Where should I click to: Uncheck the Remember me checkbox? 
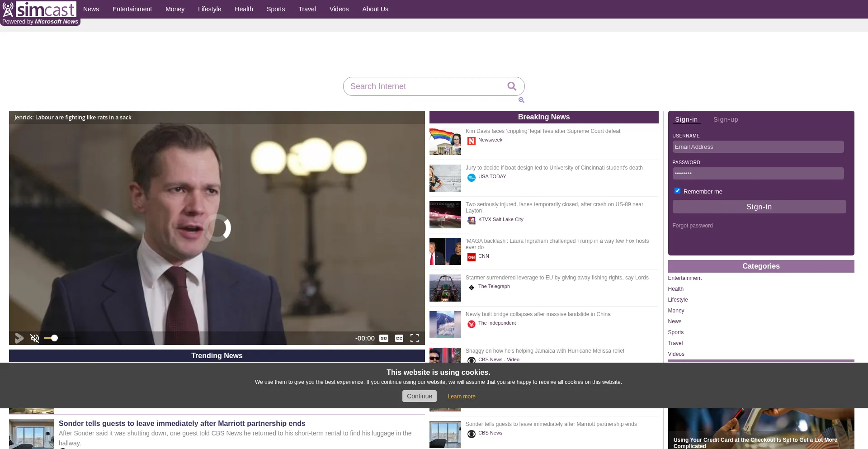point(677,191)
